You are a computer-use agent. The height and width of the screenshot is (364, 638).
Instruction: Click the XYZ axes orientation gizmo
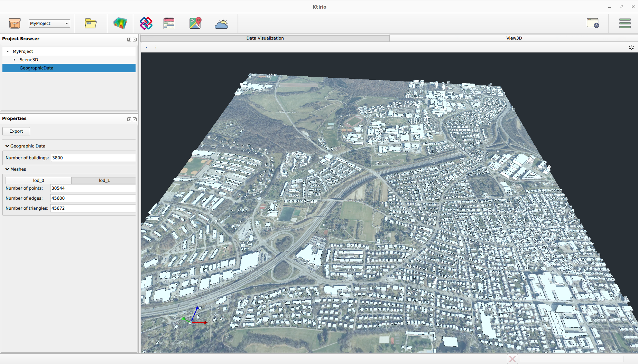194,316
